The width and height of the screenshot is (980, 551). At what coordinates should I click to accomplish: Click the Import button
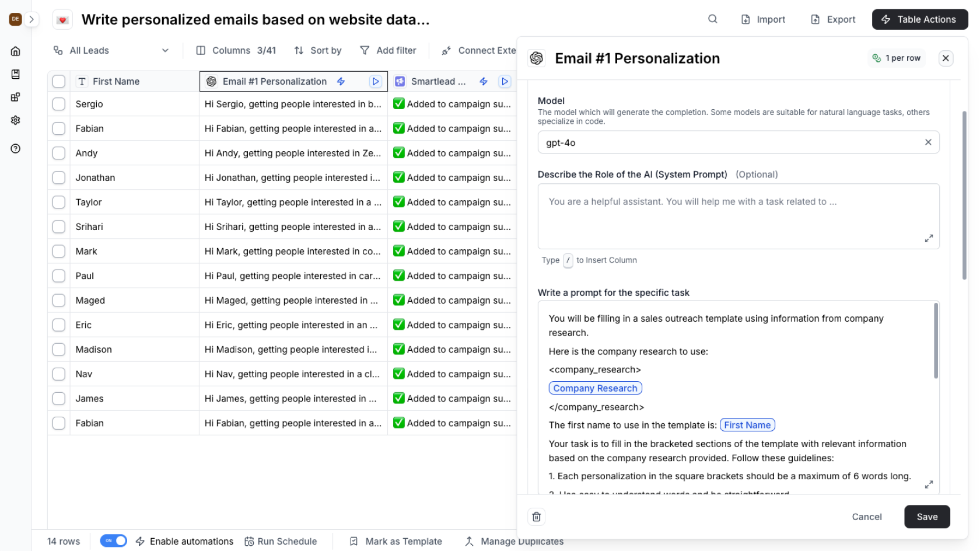click(763, 19)
